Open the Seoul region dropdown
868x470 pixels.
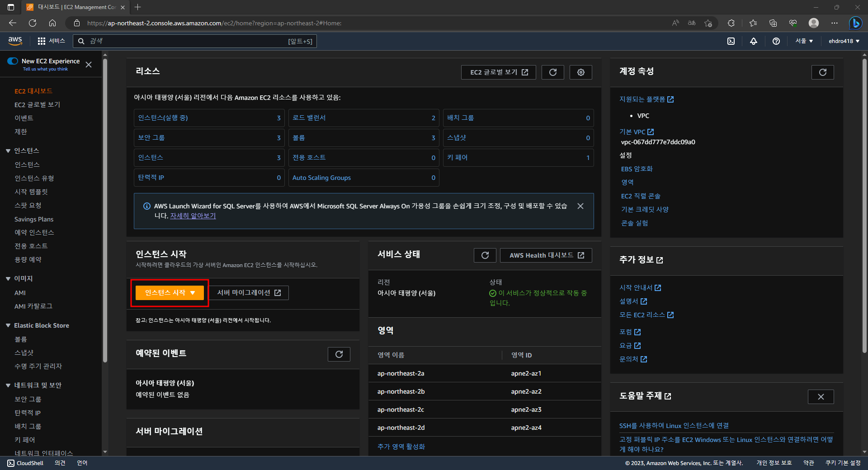click(x=804, y=41)
